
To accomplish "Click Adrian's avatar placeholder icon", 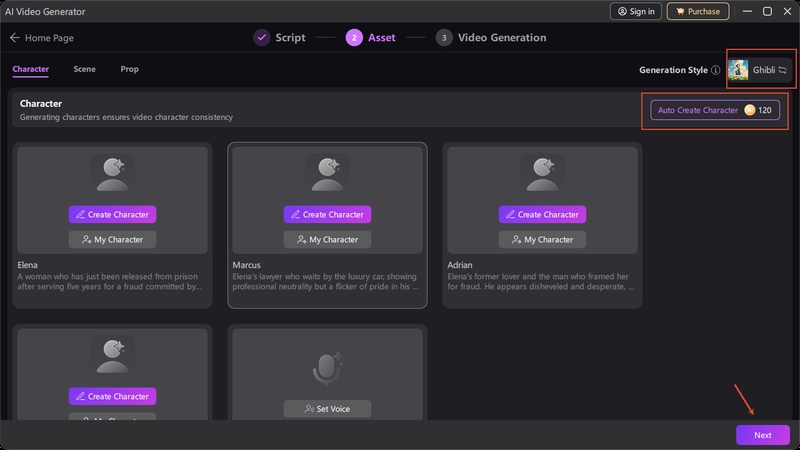I will point(542,173).
